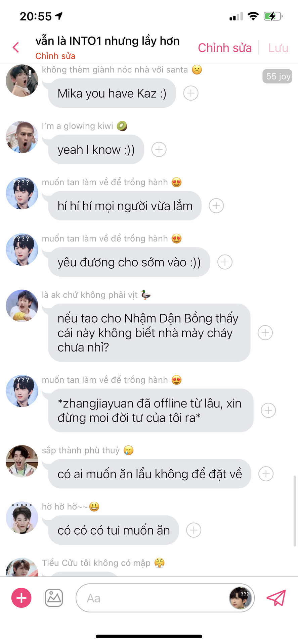The image size is (298, 644).
Task: Tap the plus circle beside 'yeah I know :))'
Action: coord(159,149)
